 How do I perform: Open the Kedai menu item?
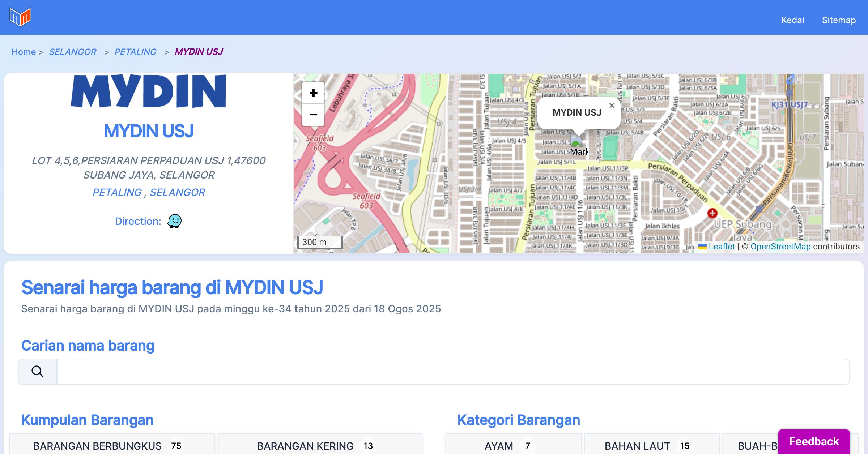[792, 20]
